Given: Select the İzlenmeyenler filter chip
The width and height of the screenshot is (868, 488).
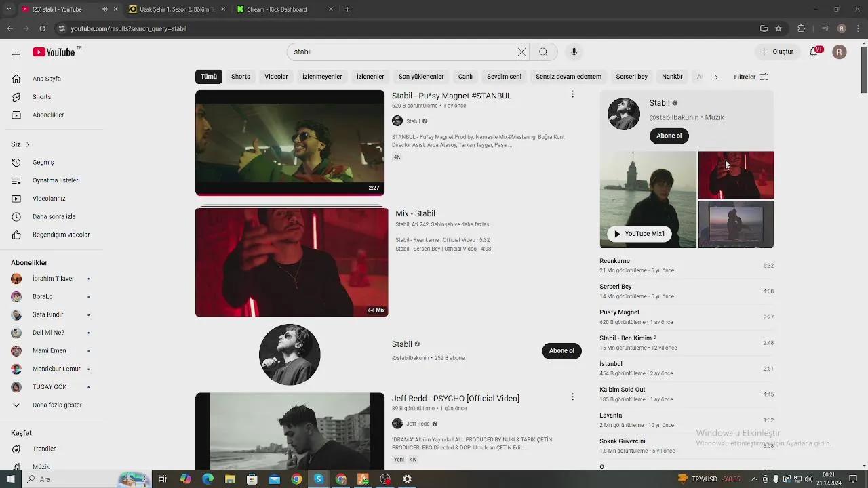Looking at the screenshot, I should click(x=322, y=77).
